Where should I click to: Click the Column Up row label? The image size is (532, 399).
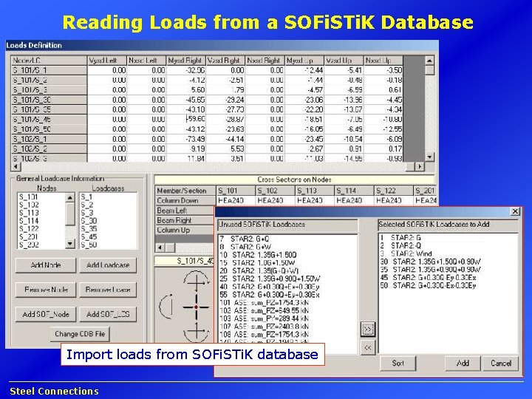tap(185, 230)
